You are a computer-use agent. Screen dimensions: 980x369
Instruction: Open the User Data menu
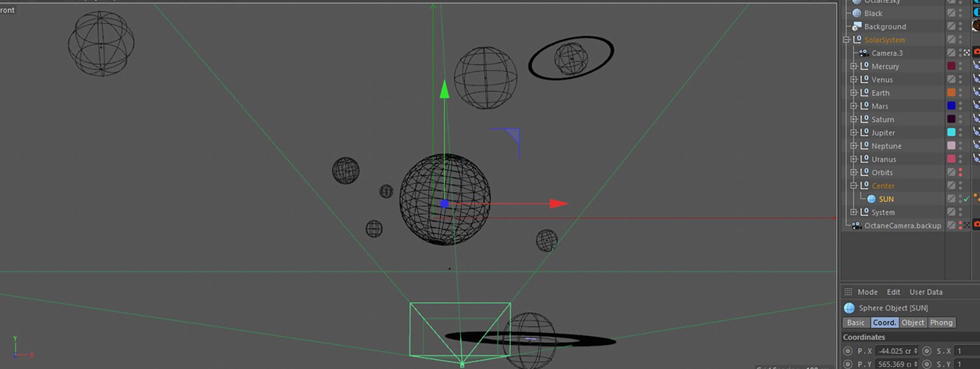[x=925, y=293]
